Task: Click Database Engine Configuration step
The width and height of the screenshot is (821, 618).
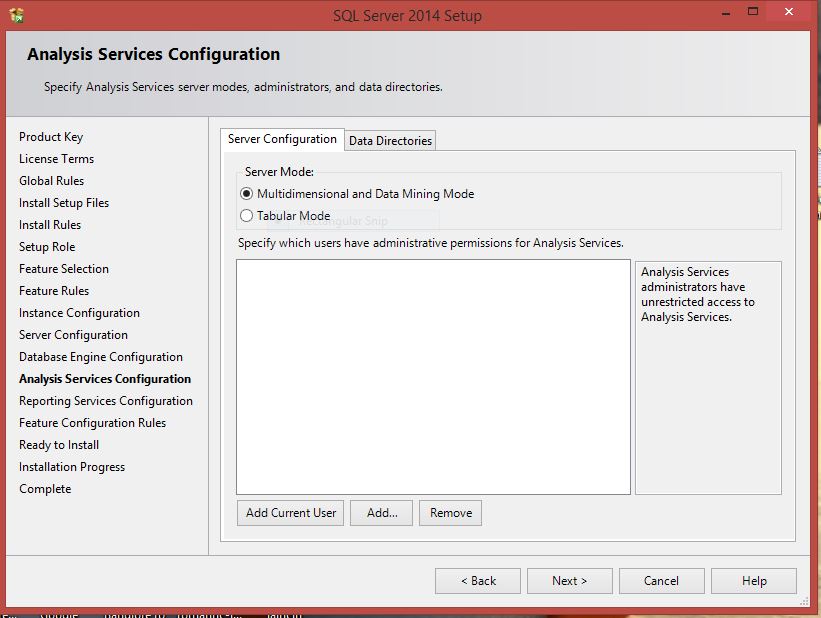Action: coord(101,357)
